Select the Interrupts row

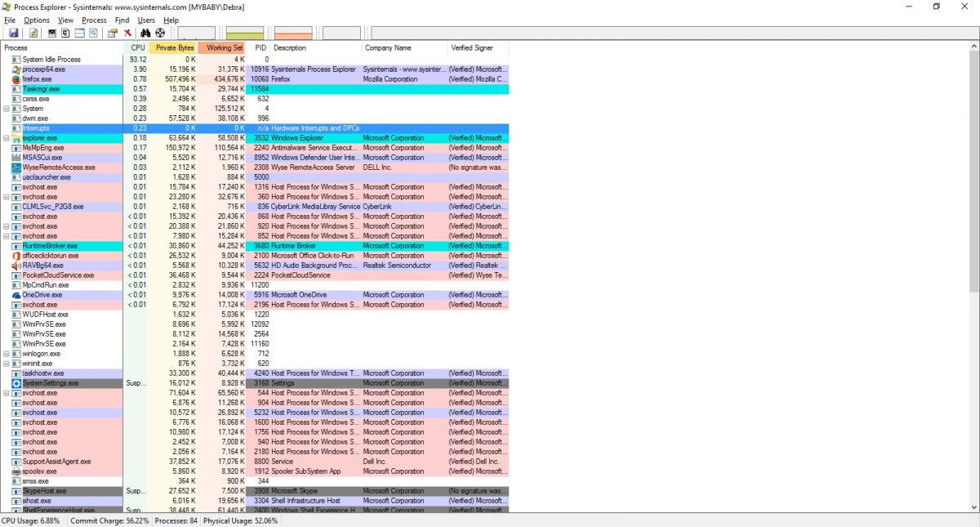coord(255,128)
